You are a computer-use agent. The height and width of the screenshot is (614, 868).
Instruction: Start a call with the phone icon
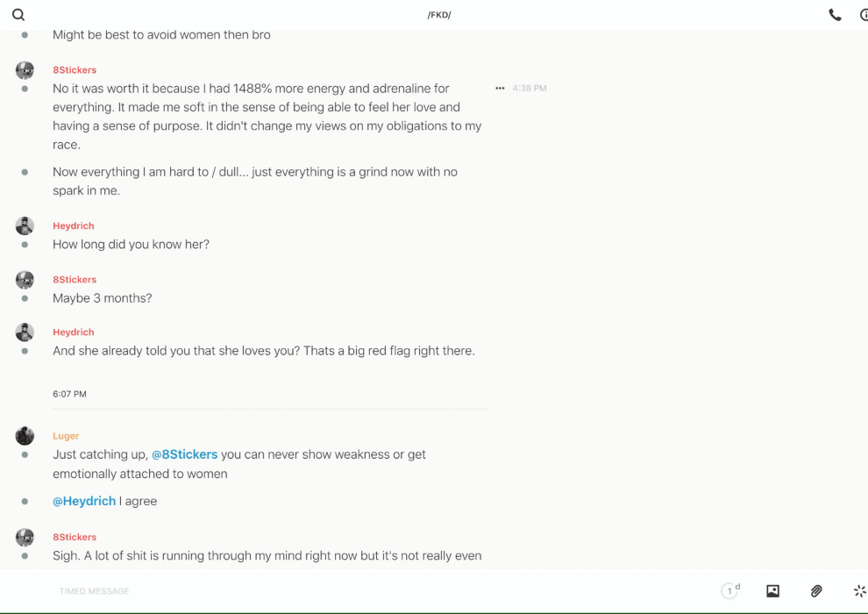835,15
